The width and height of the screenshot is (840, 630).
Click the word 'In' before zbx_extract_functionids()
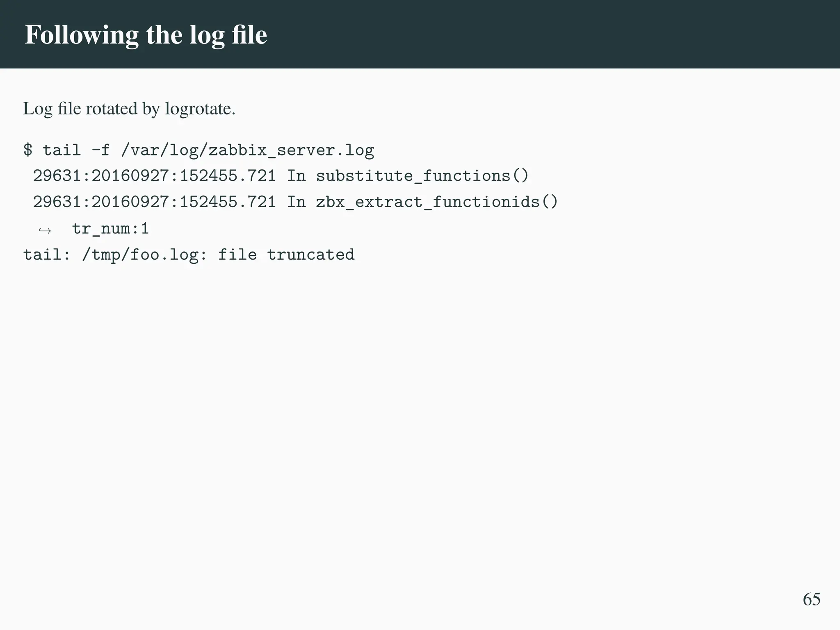(x=296, y=202)
